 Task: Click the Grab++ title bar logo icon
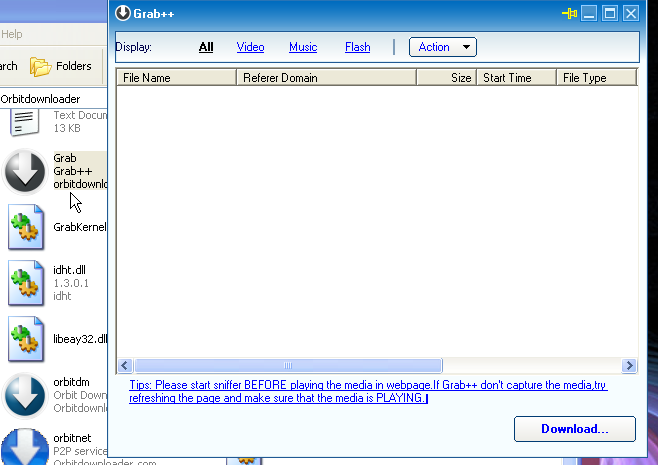point(123,13)
